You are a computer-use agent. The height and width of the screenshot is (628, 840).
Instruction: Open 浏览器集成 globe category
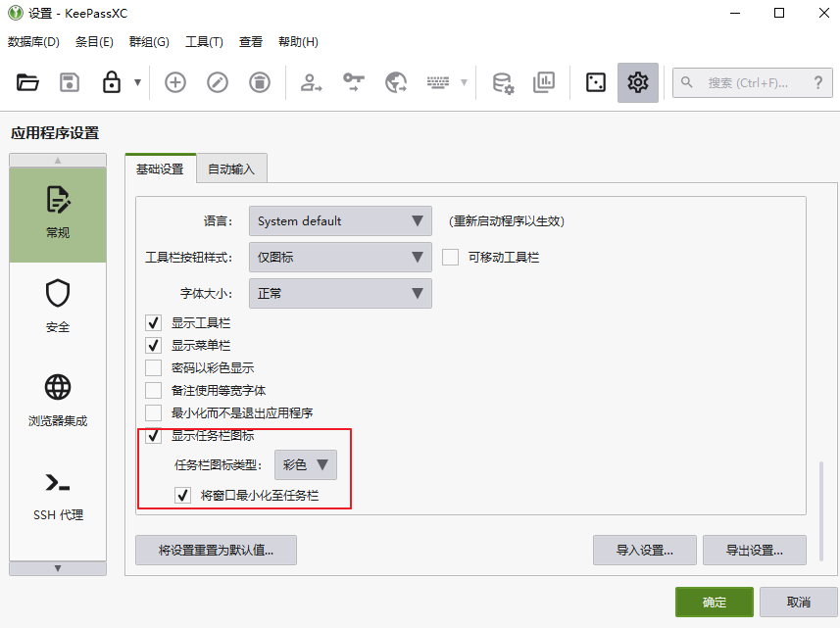pyautogui.click(x=58, y=401)
